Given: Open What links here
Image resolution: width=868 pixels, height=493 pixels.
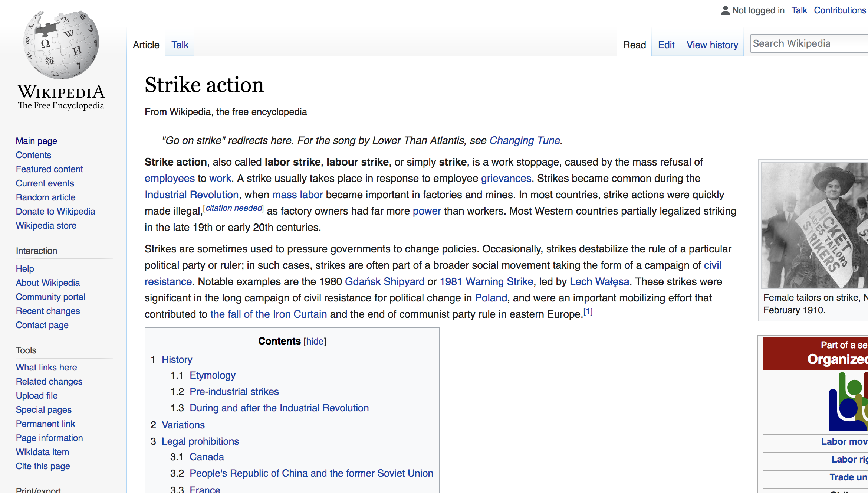Looking at the screenshot, I should 46,368.
